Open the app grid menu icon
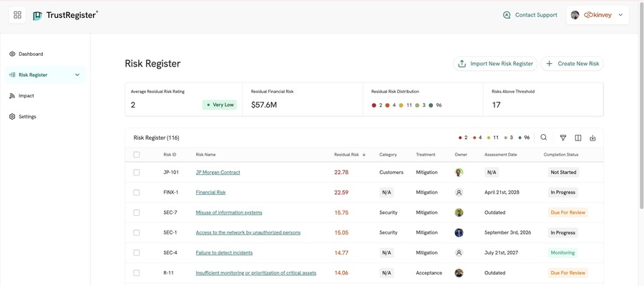Image resolution: width=644 pixels, height=286 pixels. tap(17, 15)
